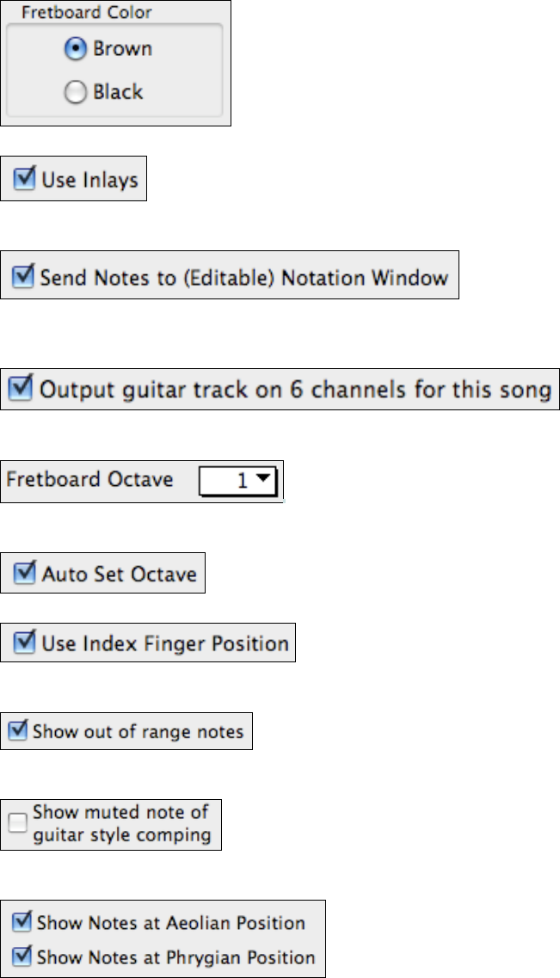Uncheck Show Notes at Phrygian Position
This screenshot has height=978, width=560.
[22, 956]
